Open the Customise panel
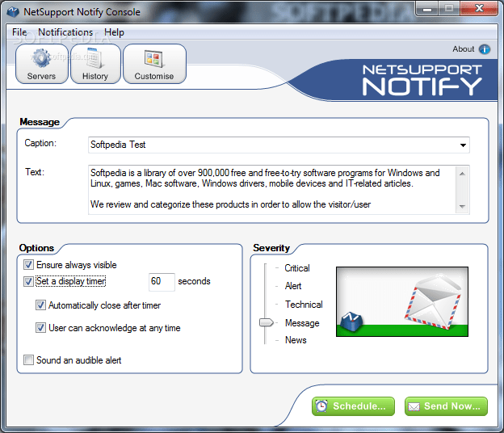 pos(154,64)
